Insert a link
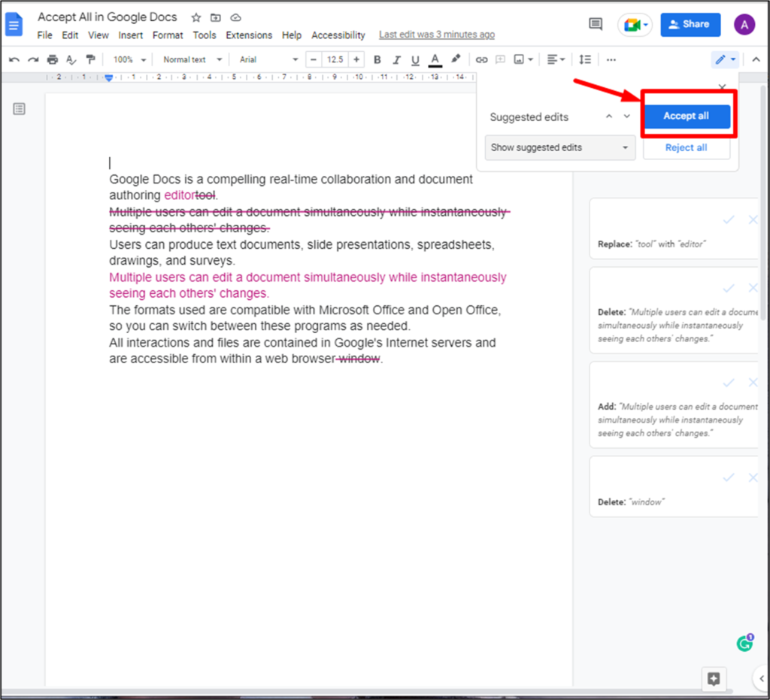Viewport: 770px width, 700px height. [x=481, y=60]
